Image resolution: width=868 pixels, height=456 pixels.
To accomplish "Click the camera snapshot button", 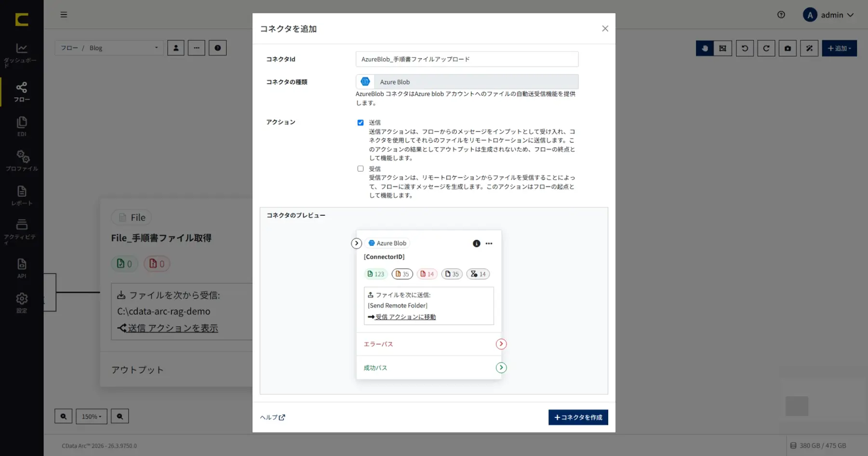I will pyautogui.click(x=788, y=48).
